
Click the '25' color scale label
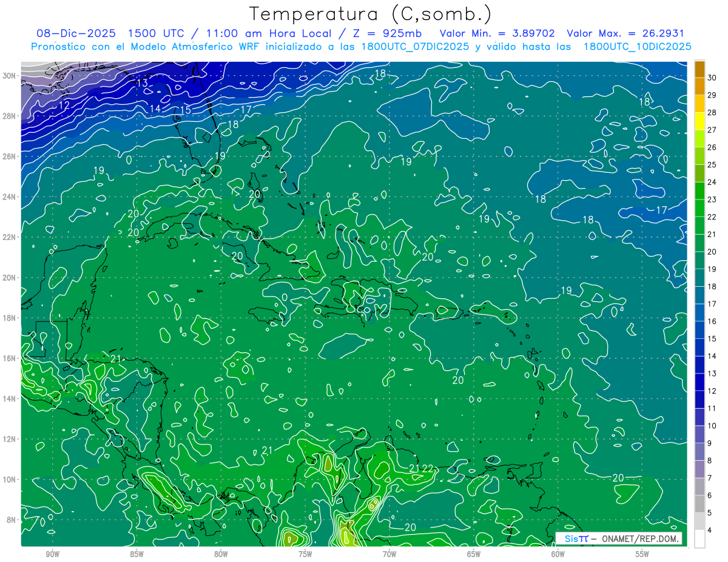pyautogui.click(x=712, y=165)
